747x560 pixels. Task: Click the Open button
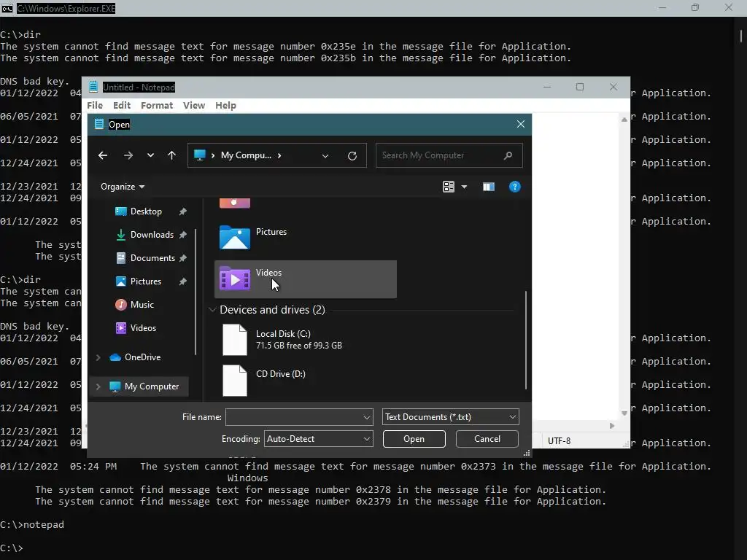pyautogui.click(x=414, y=439)
